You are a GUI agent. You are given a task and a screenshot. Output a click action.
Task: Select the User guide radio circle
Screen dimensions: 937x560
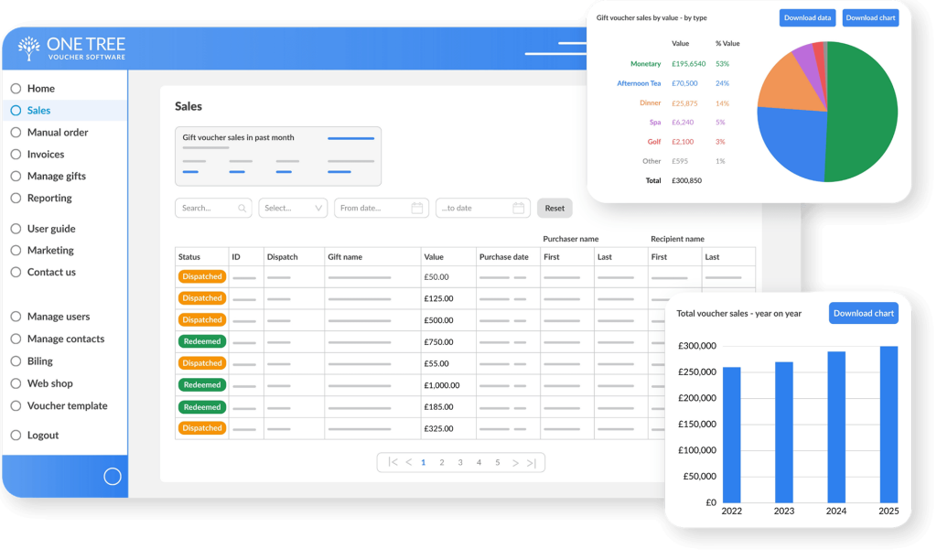16,229
